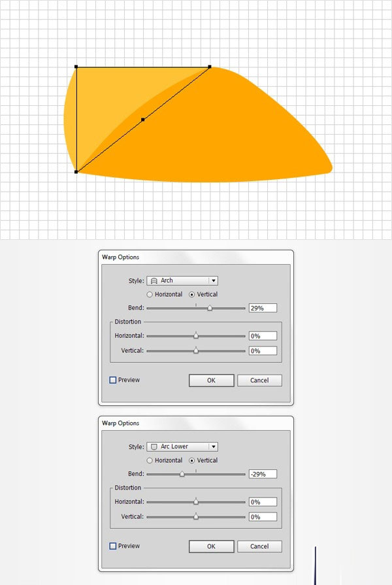Open Style dropdown in Arch warp dialog
Image resolution: width=392 pixels, height=585 pixels.
[182, 280]
